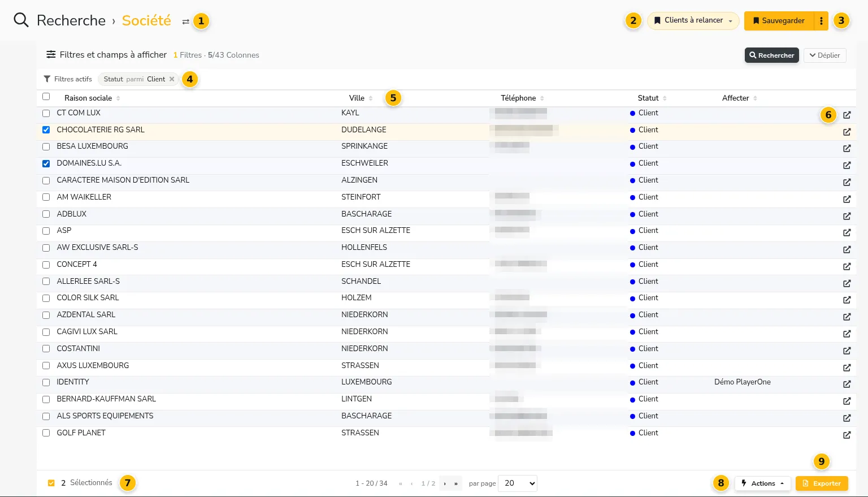Screen dimensions: 868x497
Task: Click the Recherche breadcrumb title
Action: [71, 20]
